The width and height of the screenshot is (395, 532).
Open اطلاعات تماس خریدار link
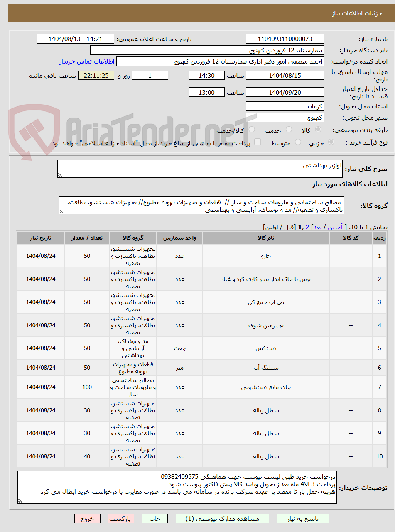(86, 61)
